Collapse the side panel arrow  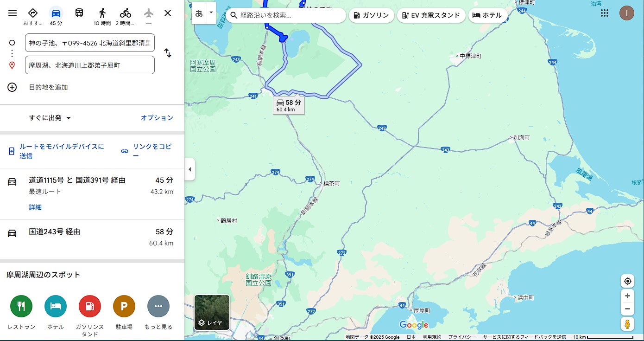click(x=189, y=169)
